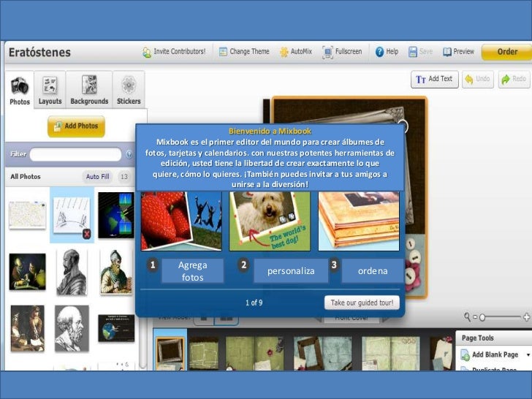The height and width of the screenshot is (399, 532).
Task: Click the ordena step label
Action: [373, 271]
